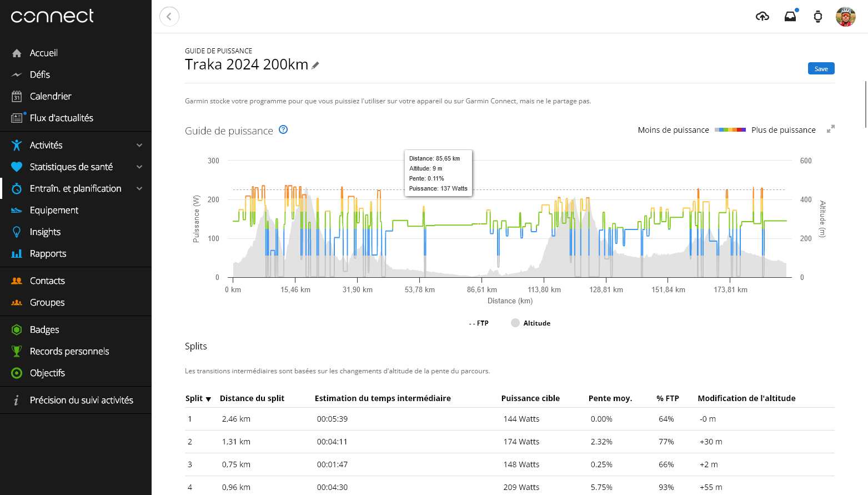
Task: Click the Activités running figure icon
Action: (17, 145)
